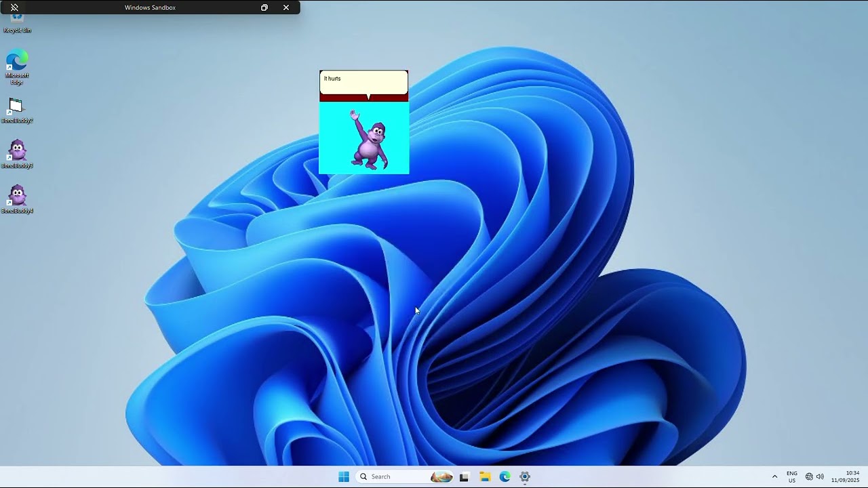Select the BonziBuddy2 desktop shortcut

click(17, 110)
